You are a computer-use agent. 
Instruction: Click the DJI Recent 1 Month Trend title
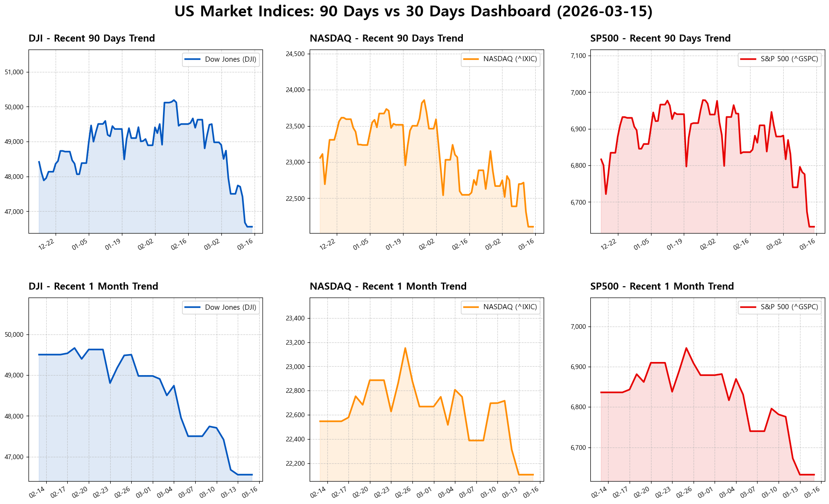(93, 286)
